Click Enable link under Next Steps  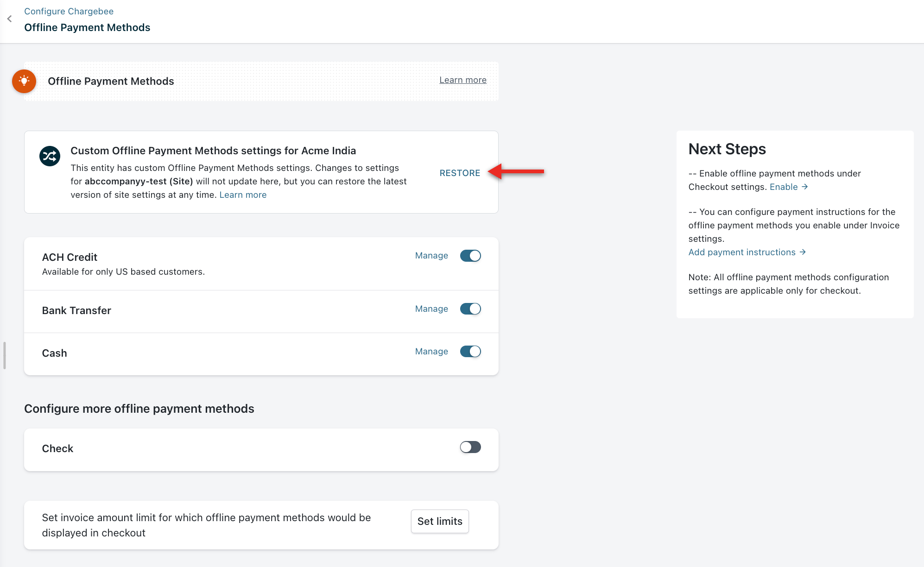[x=784, y=187]
